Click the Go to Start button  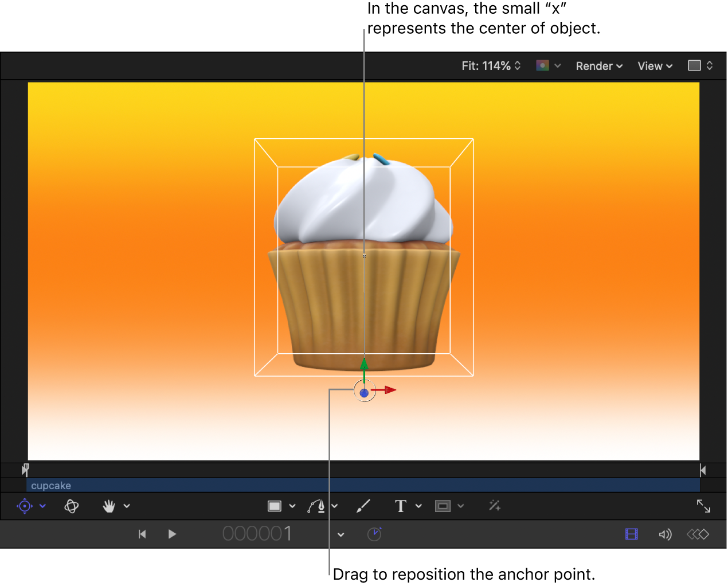pos(142,534)
